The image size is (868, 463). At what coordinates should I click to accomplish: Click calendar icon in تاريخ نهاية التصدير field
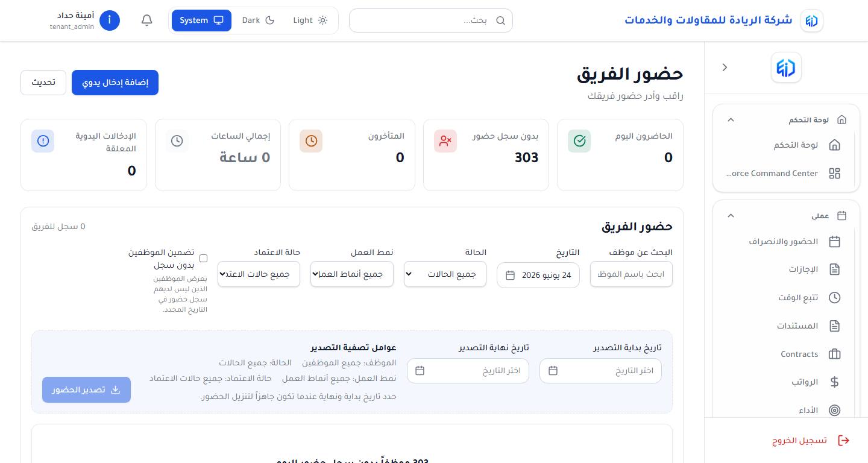pyautogui.click(x=420, y=371)
